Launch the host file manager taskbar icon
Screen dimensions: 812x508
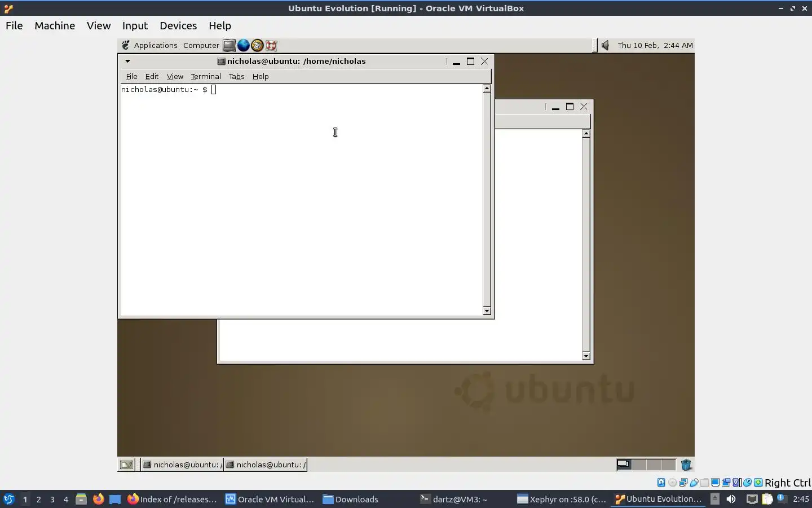[81, 499]
